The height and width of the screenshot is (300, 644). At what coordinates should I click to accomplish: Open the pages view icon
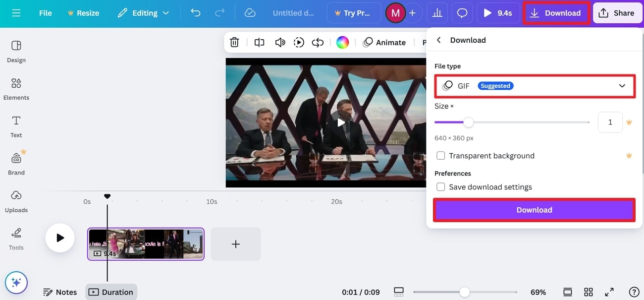[x=568, y=292]
